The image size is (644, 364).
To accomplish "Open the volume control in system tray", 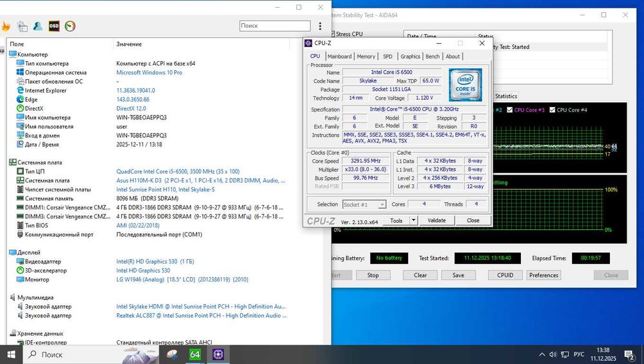I will click(553, 354).
